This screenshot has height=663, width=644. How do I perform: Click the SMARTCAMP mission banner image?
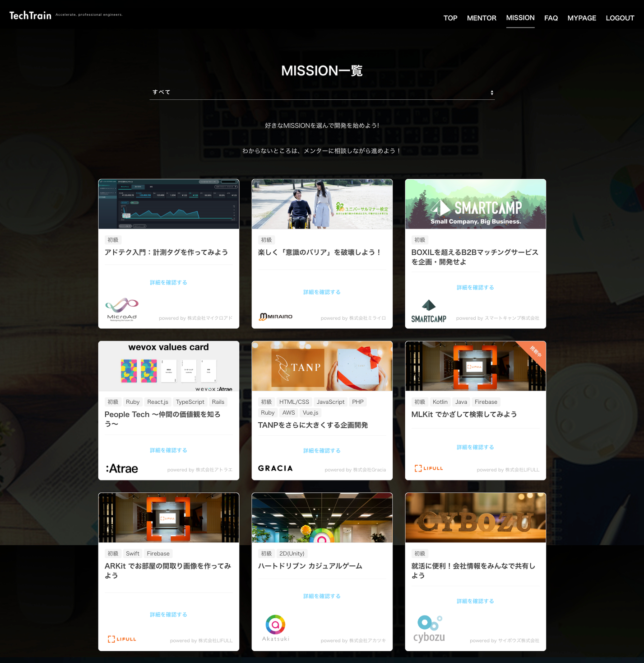coord(475,204)
